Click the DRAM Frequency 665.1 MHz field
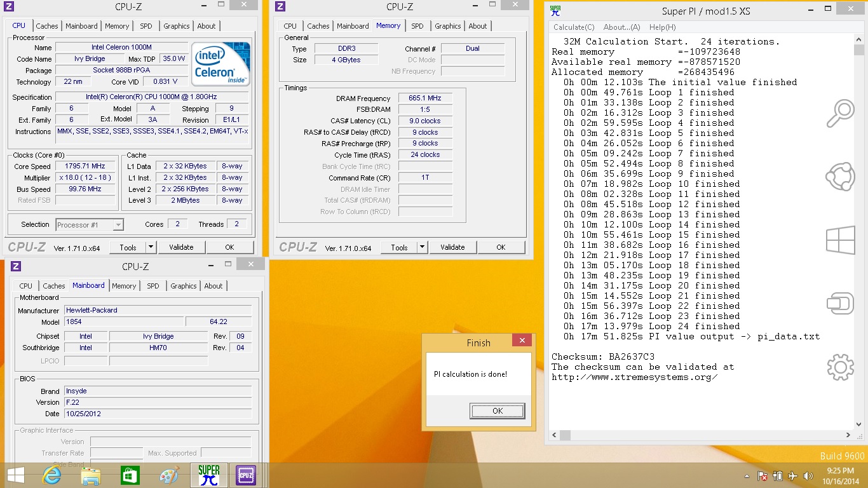Image resolution: width=868 pixels, height=488 pixels. [x=425, y=98]
